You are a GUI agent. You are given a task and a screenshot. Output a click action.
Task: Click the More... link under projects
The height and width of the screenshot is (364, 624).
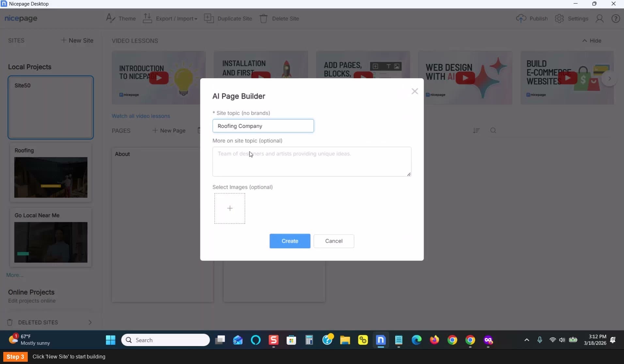click(x=15, y=275)
